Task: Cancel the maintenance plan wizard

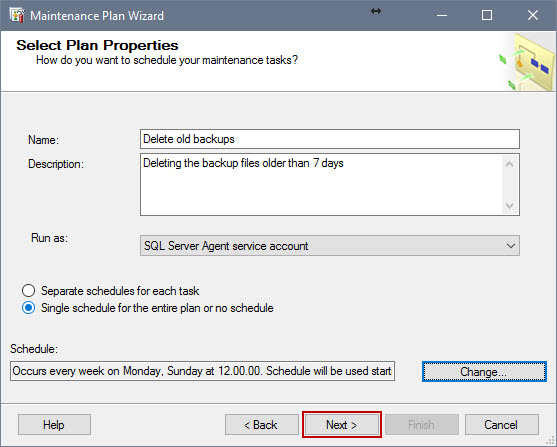Action: pyautogui.click(x=502, y=425)
